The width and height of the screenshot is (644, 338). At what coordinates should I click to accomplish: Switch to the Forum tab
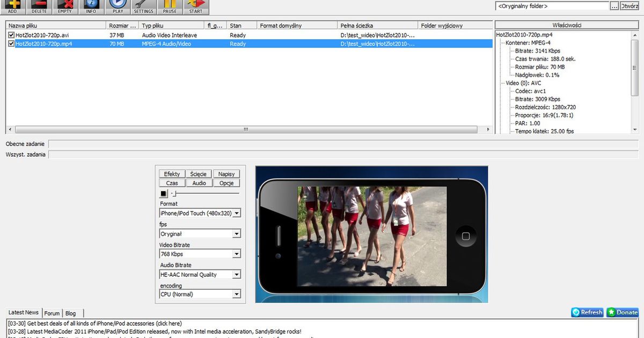52,313
